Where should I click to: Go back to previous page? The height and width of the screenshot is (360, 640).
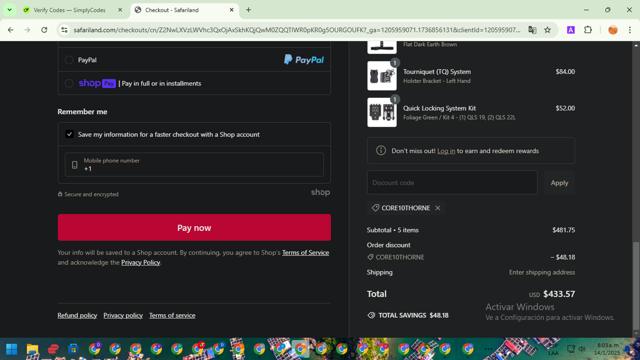pyautogui.click(x=11, y=30)
